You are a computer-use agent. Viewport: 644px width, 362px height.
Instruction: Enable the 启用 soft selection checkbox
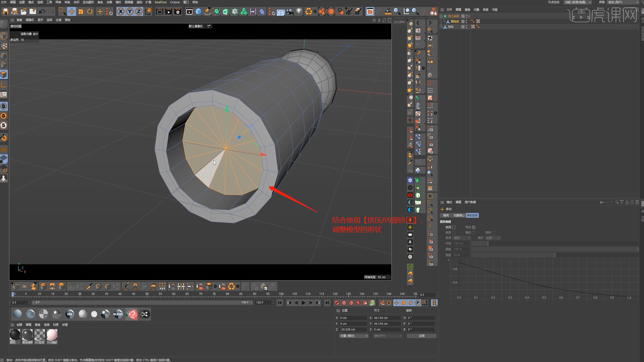454,227
